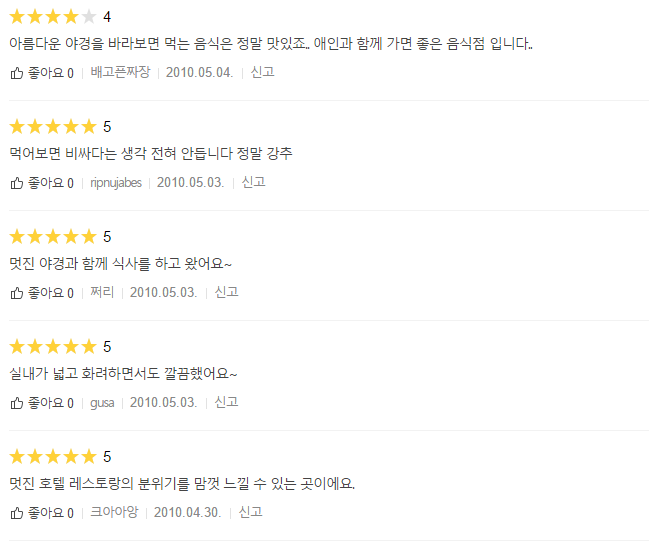Report the ripnujabes review via 신고

coord(253,182)
